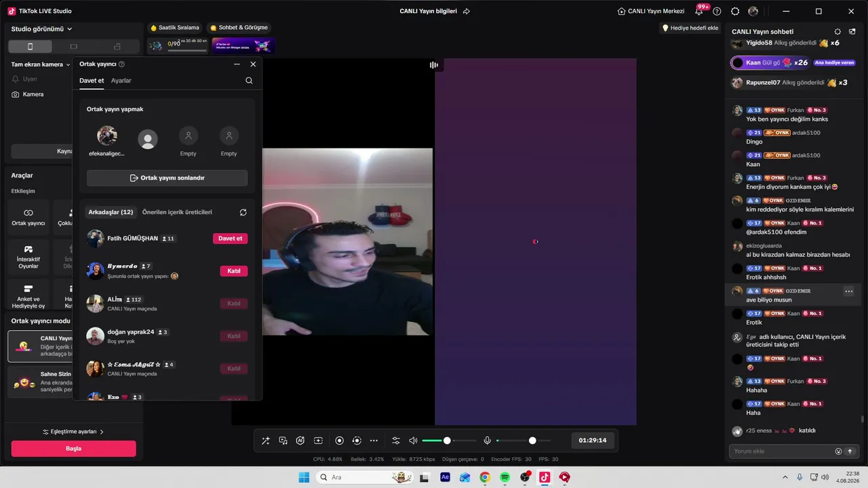The image size is (868, 488).
Task: Open the audio mixer settings icon
Action: [396, 441]
